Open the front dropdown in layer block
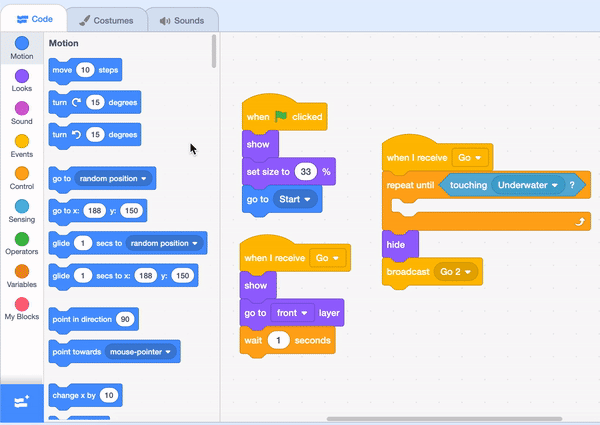This screenshot has height=425, width=600. click(x=292, y=313)
